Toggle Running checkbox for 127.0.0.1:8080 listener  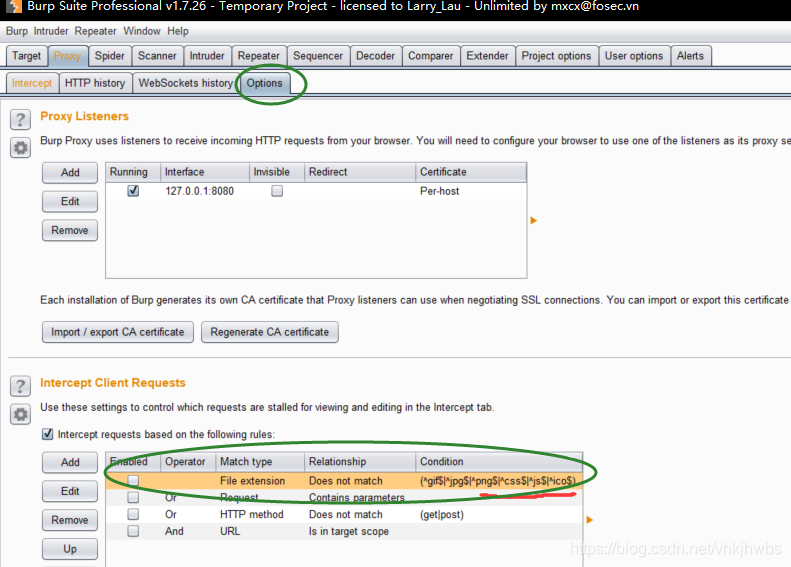[133, 191]
